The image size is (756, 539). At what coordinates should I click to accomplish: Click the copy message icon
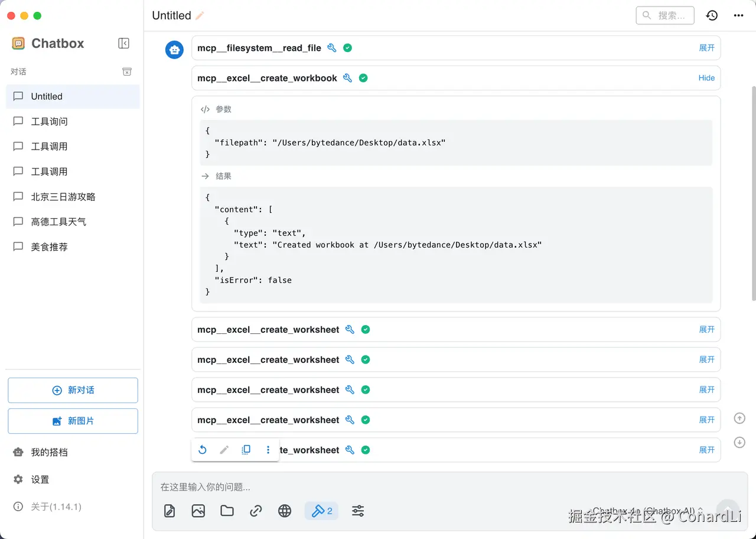pyautogui.click(x=246, y=450)
